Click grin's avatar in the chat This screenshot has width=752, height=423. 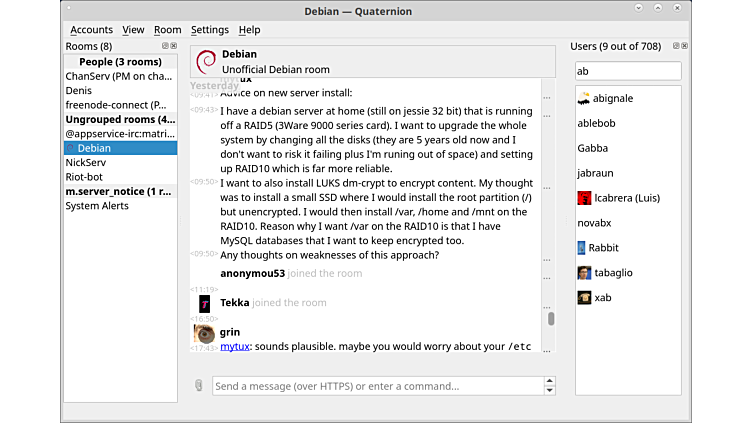pyautogui.click(x=204, y=333)
